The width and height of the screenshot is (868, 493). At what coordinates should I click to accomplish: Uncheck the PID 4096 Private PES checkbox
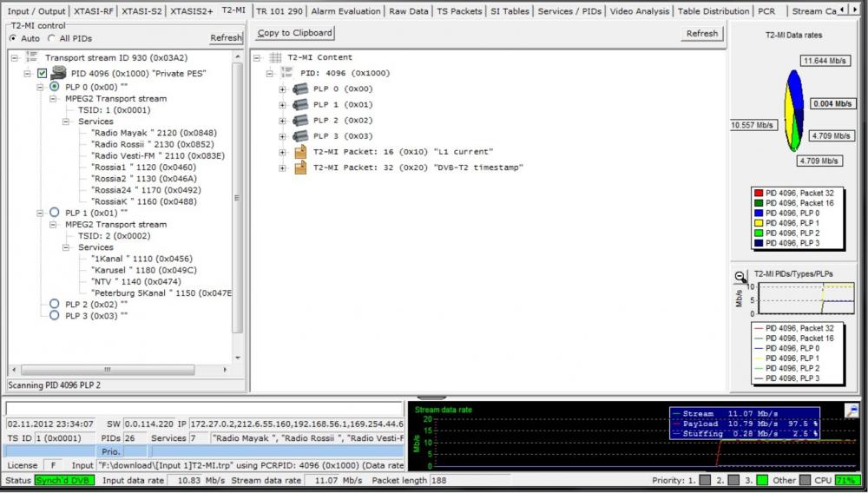[42, 74]
